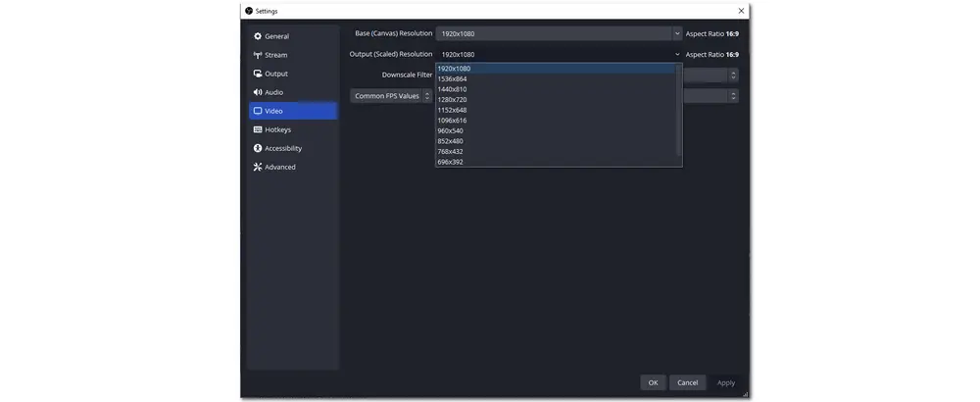
Task: Click the Video display icon
Action: pyautogui.click(x=258, y=111)
